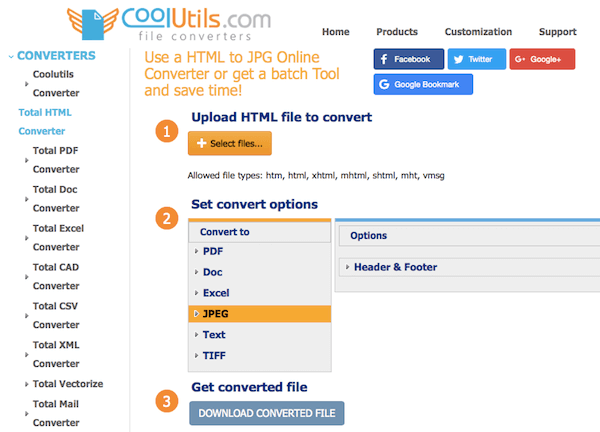Open Total PDF Converter sidebar link
The width and height of the screenshot is (600, 432).
(x=56, y=160)
